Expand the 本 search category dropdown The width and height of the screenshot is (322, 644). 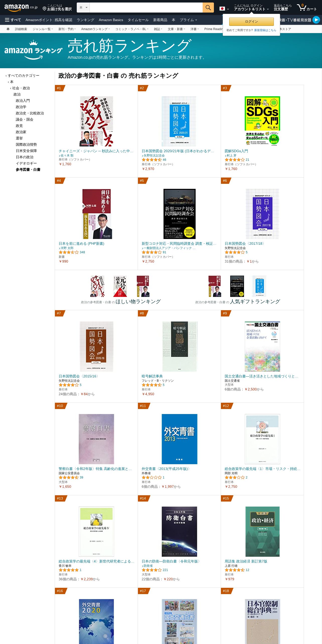tap(83, 8)
